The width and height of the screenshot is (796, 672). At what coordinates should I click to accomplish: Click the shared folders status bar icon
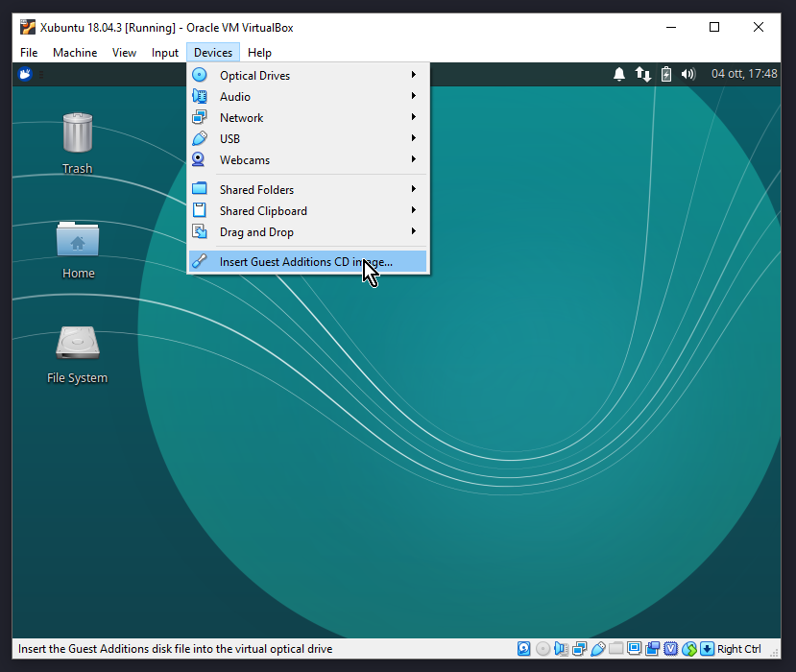[615, 649]
